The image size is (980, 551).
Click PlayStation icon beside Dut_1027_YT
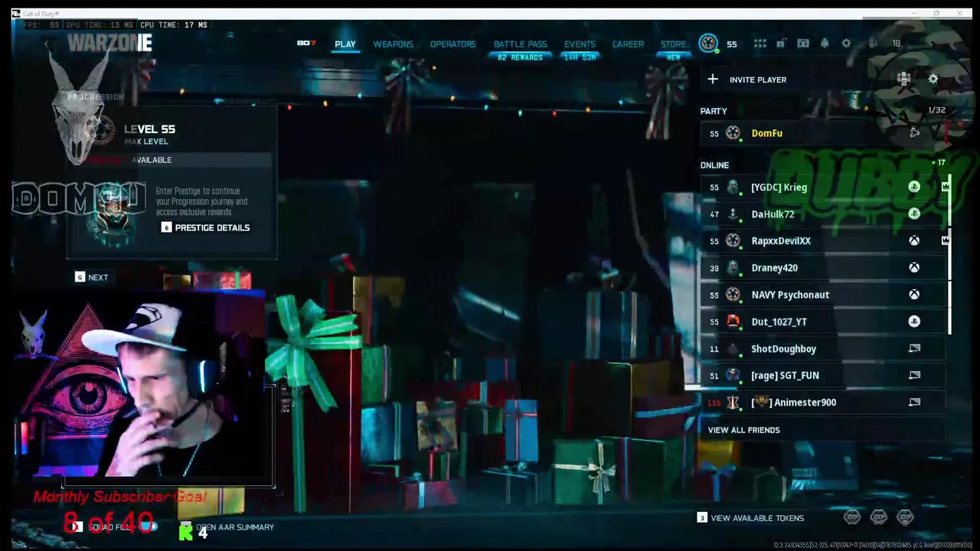914,321
